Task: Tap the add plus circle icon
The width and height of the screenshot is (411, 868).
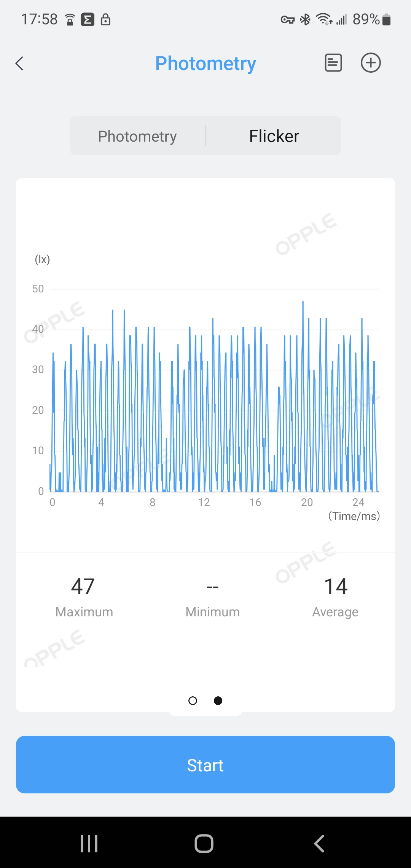Action: 371,63
